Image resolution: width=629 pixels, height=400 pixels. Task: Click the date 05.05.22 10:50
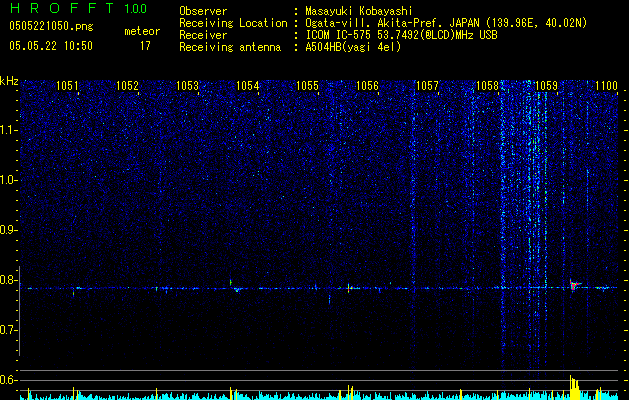coord(51,46)
